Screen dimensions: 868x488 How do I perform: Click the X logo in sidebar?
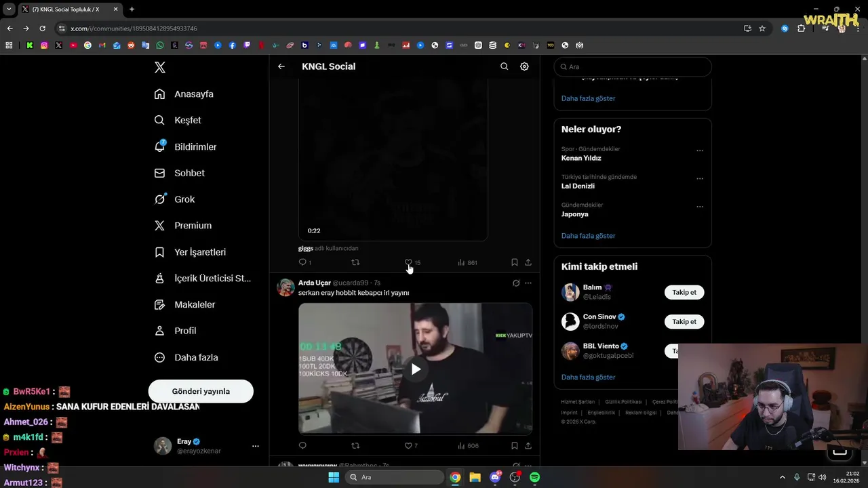(159, 67)
